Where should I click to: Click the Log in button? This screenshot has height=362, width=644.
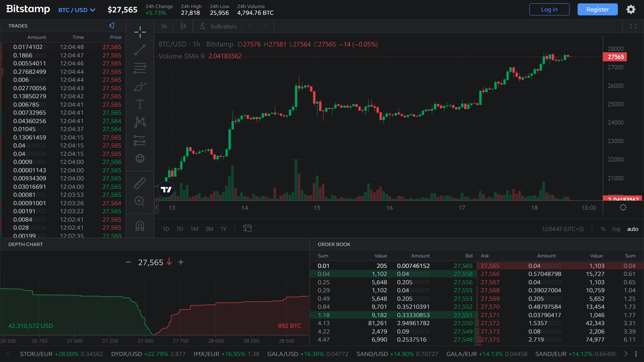point(549,9)
